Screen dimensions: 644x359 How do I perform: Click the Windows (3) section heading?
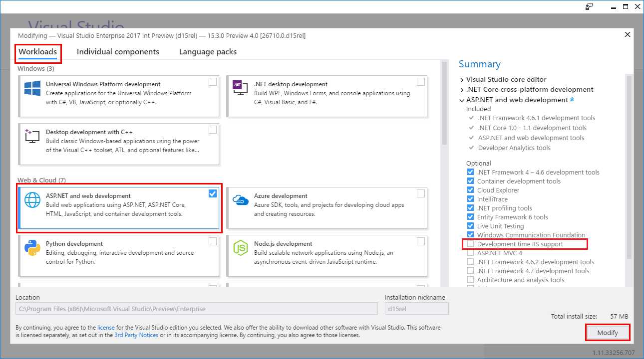[x=36, y=68]
